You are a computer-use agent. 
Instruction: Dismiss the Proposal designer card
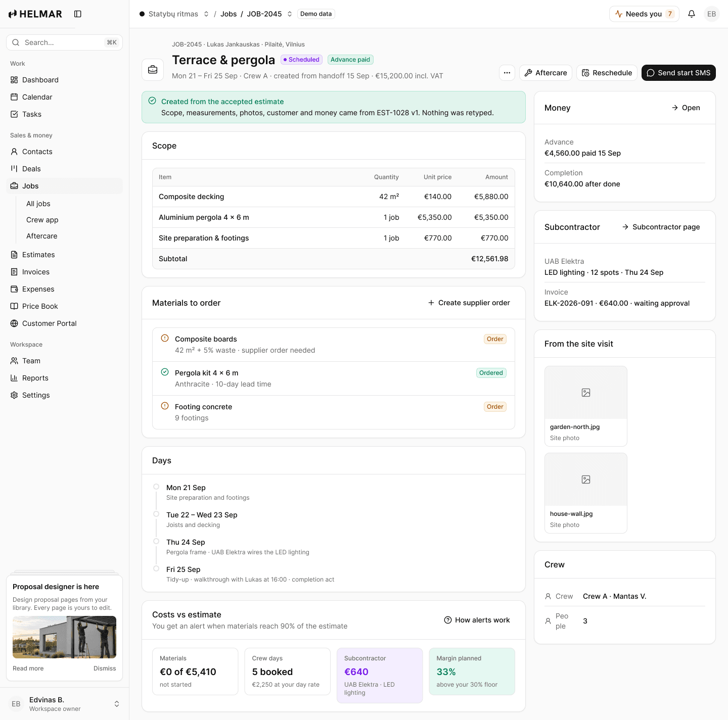point(105,668)
